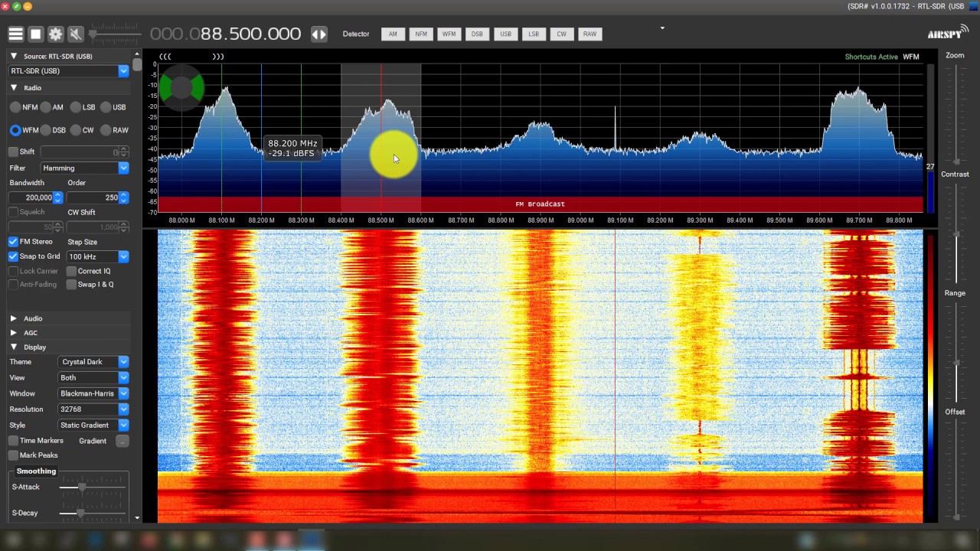Select the NFM detector button
The image size is (980, 551).
coord(421,34)
